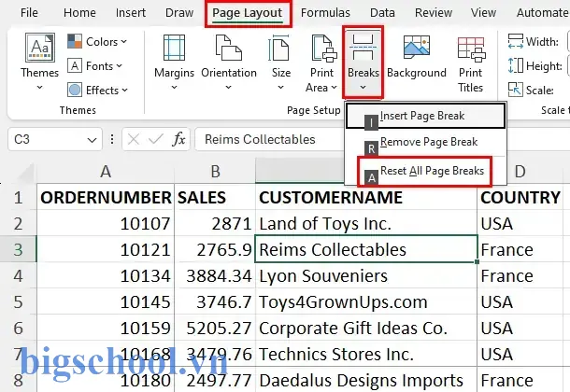
Task: Click the formula bar Cancel X icon
Action: (134, 139)
